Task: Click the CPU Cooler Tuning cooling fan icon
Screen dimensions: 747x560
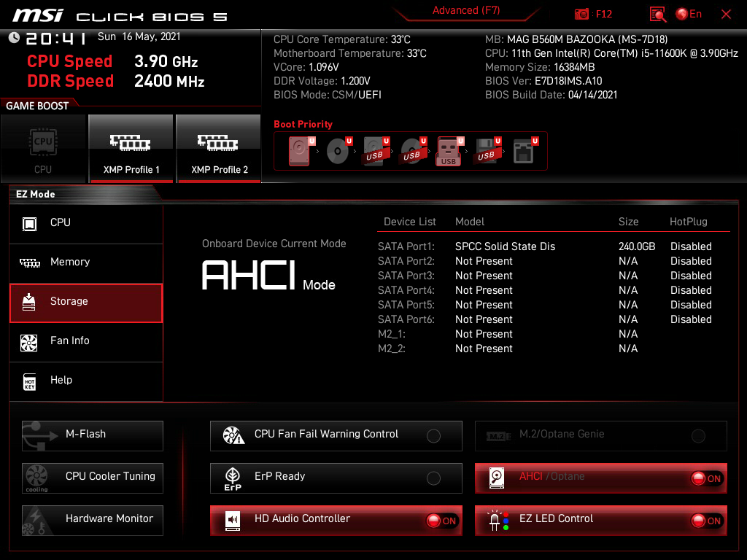Action: coord(36,478)
